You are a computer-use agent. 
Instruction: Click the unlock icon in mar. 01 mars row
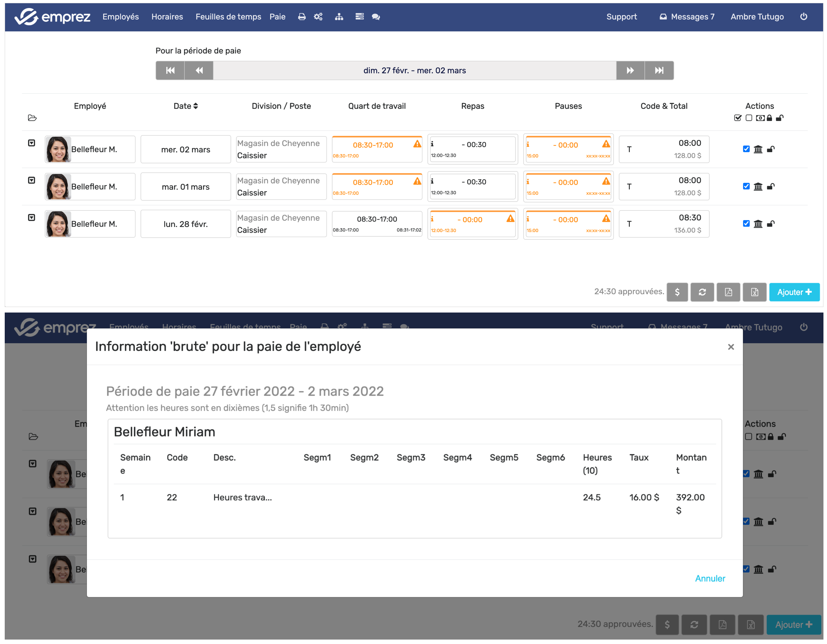coord(771,186)
